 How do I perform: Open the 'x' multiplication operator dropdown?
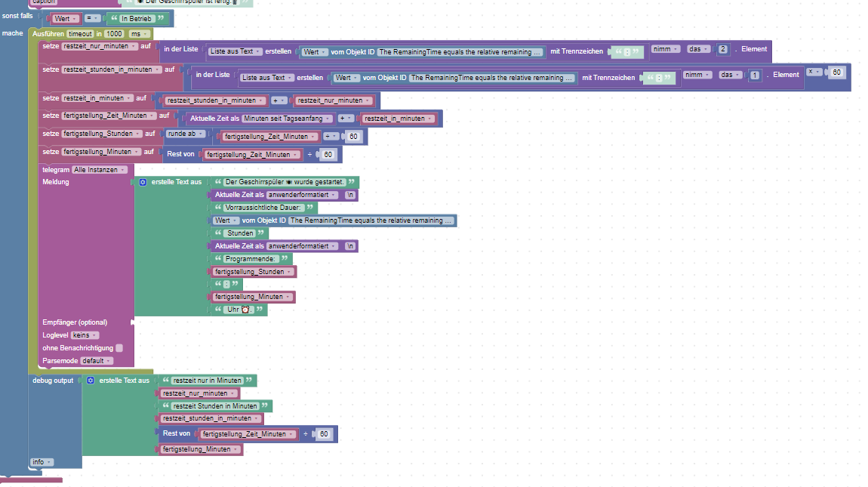[814, 72]
